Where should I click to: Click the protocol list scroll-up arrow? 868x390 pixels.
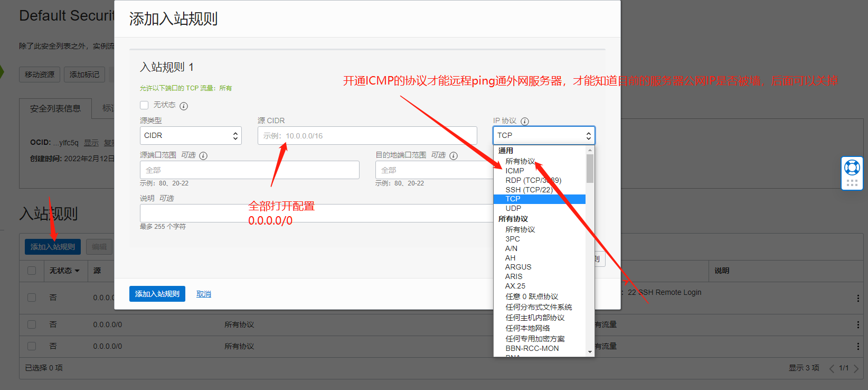[590, 150]
